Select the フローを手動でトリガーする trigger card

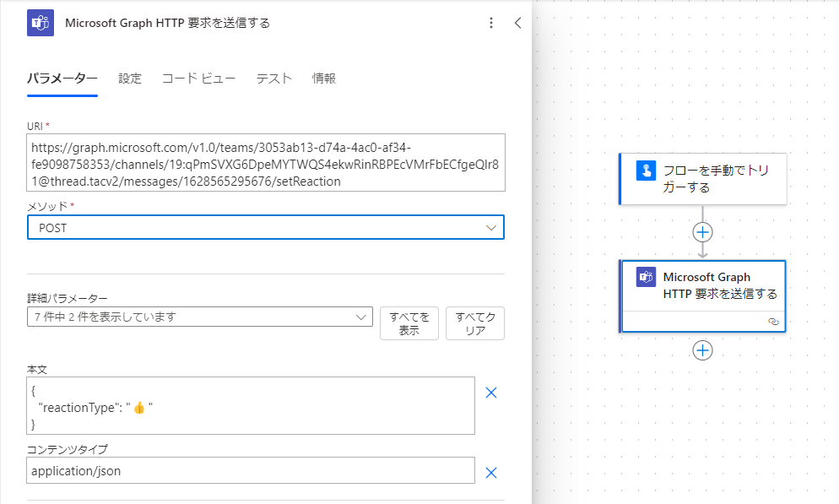click(702, 179)
